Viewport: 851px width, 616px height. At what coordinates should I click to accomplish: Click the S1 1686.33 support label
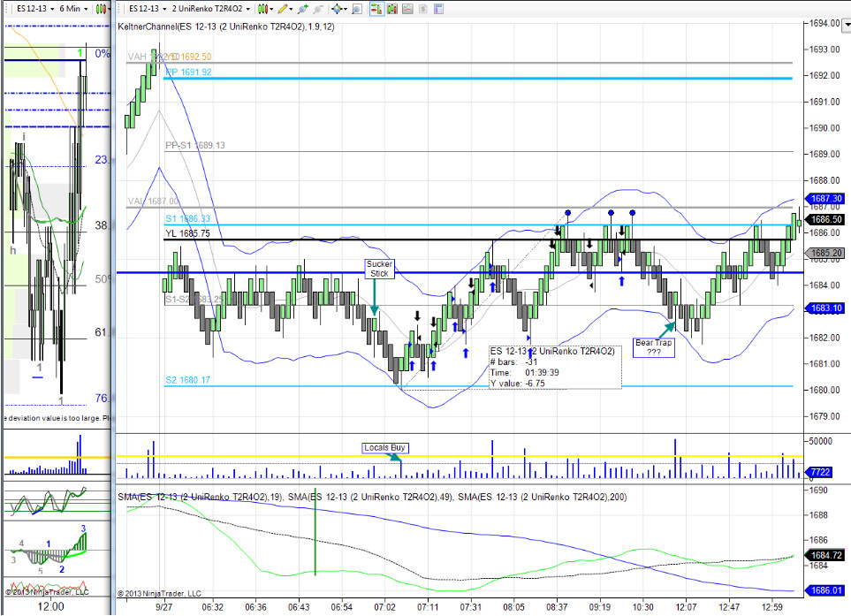tap(187, 218)
